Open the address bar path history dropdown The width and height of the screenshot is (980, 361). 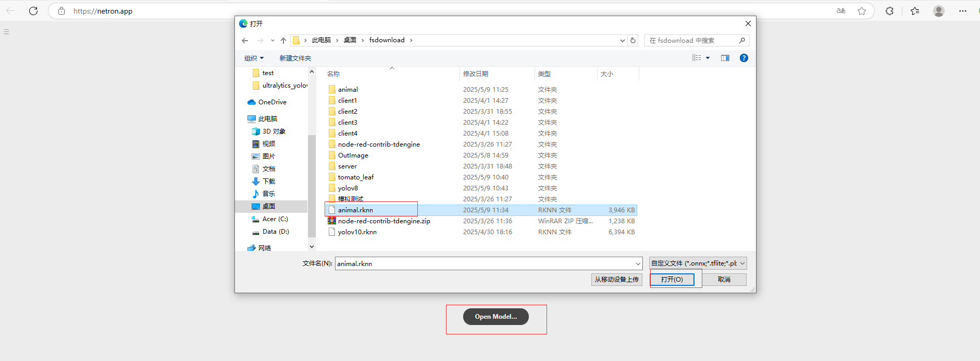tap(622, 41)
